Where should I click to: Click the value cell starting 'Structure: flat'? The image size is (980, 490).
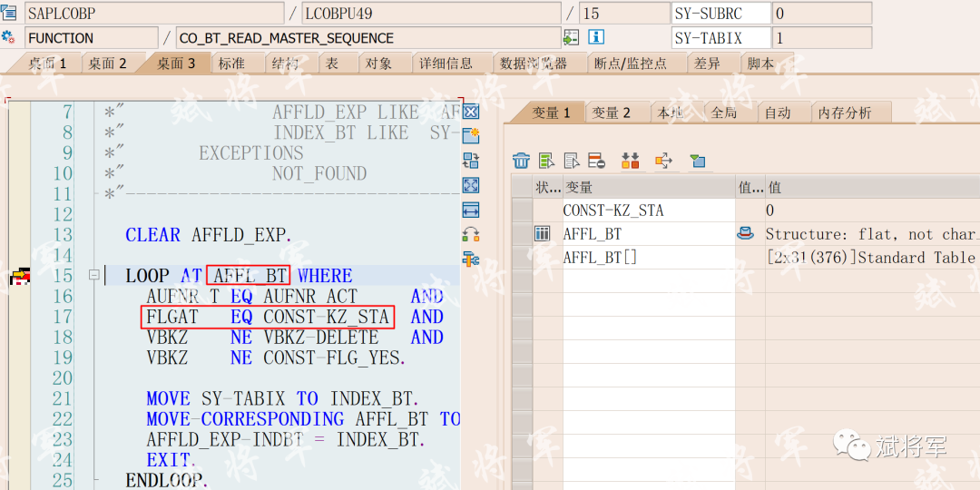click(873, 234)
